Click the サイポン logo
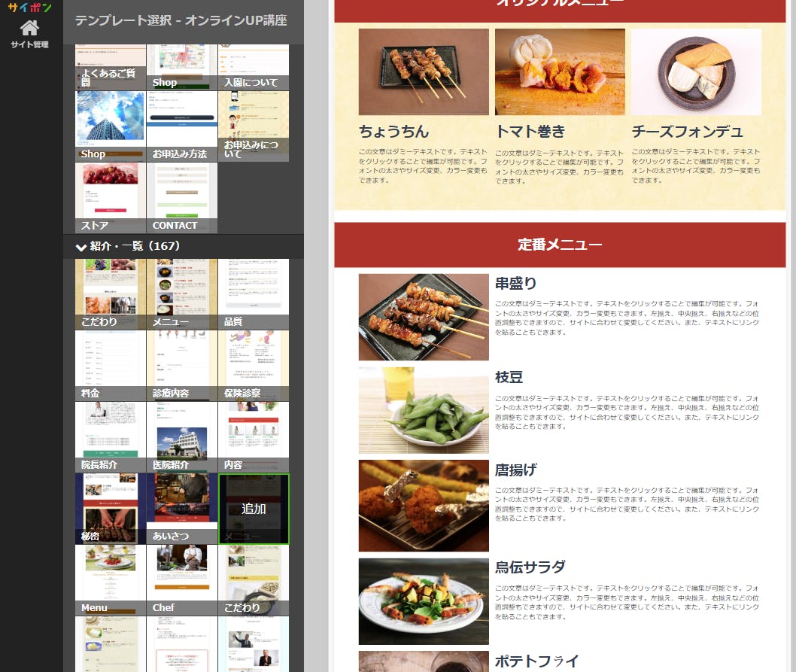The width and height of the screenshot is (796, 672). click(x=29, y=7)
